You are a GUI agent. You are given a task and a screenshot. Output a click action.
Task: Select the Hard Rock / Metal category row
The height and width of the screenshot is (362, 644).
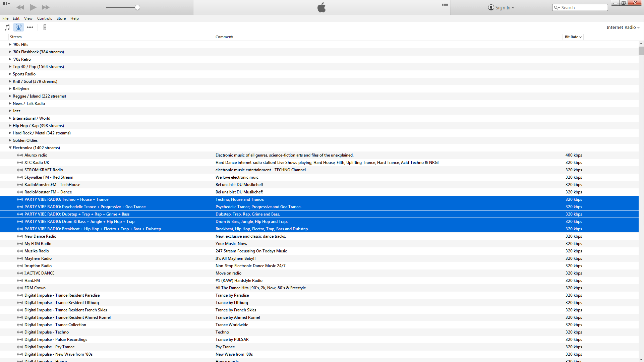tap(319, 133)
